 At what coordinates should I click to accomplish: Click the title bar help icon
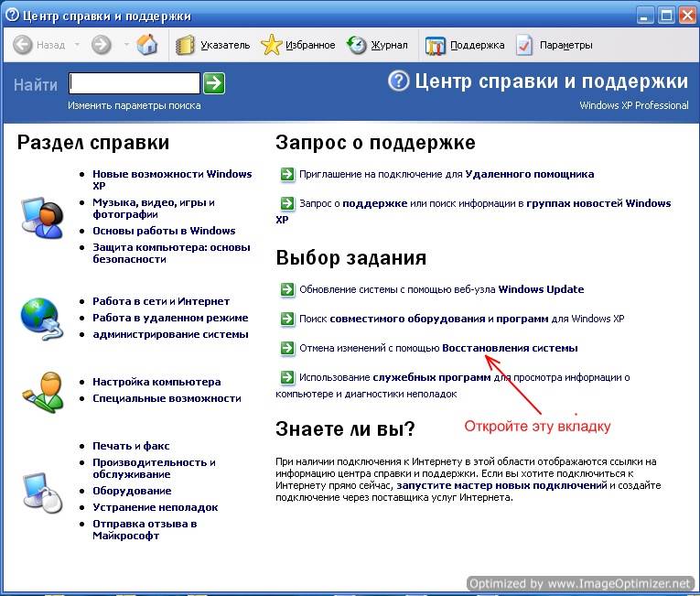13,16
